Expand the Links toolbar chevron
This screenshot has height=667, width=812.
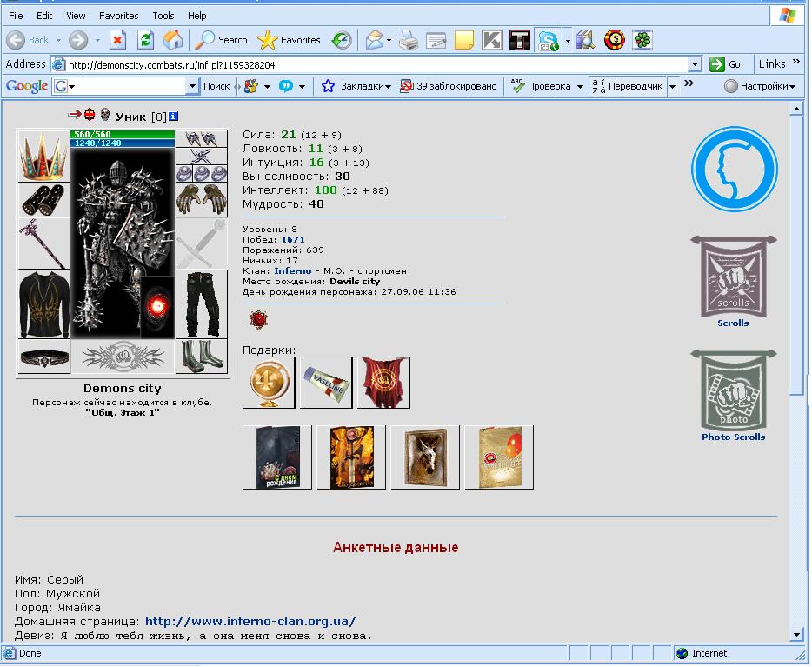(x=796, y=62)
